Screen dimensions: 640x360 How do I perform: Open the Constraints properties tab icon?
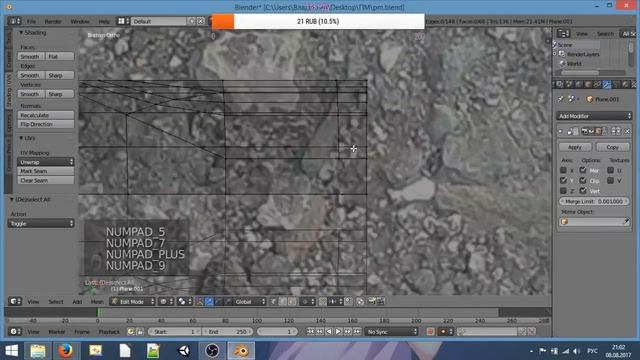pyautogui.click(x=597, y=84)
